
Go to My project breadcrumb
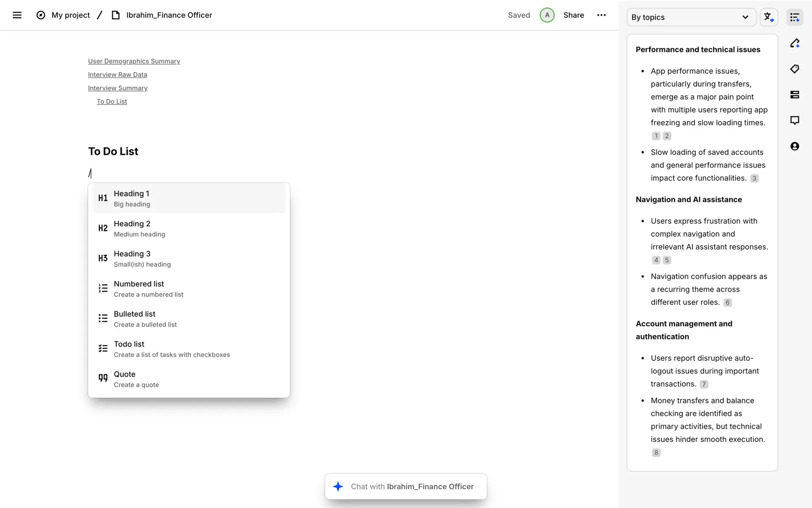point(71,15)
